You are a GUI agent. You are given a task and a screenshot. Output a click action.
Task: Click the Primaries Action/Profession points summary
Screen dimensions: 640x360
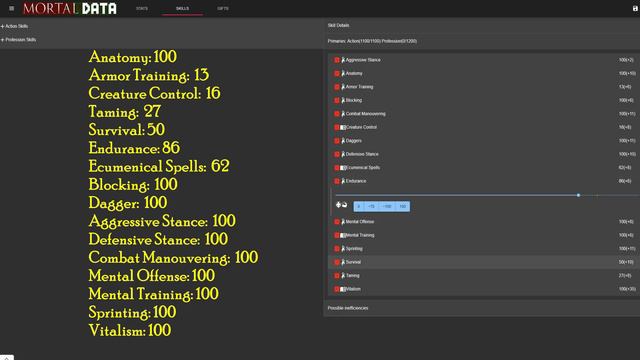372,41
